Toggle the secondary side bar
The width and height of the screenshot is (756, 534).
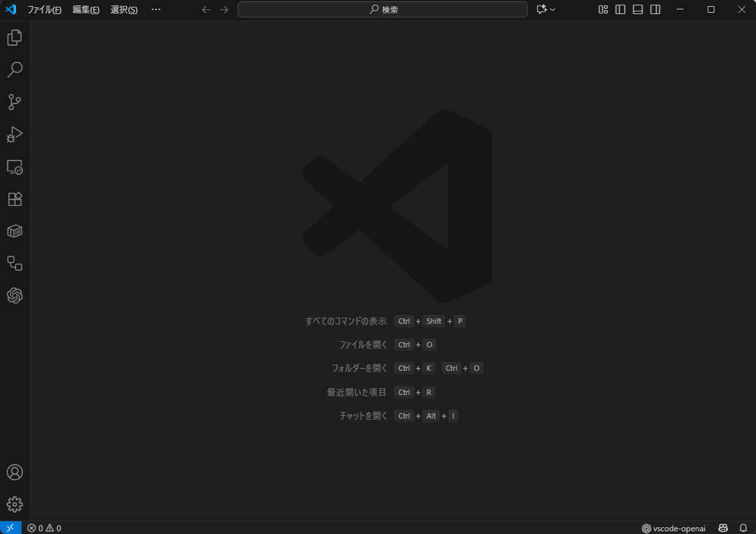pos(655,9)
